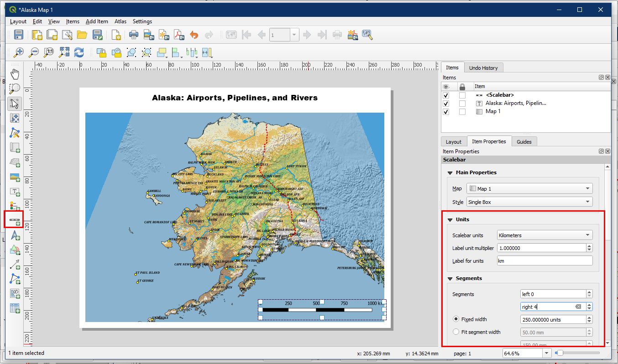The height and width of the screenshot is (364, 618).
Task: Open the Undo History tab
Action: (x=483, y=68)
